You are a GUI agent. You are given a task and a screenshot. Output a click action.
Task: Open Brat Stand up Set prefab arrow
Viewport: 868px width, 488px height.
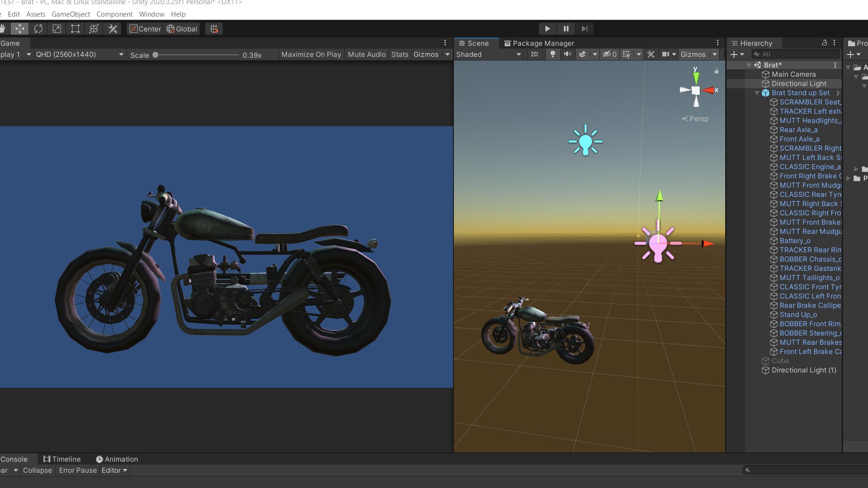click(837, 93)
